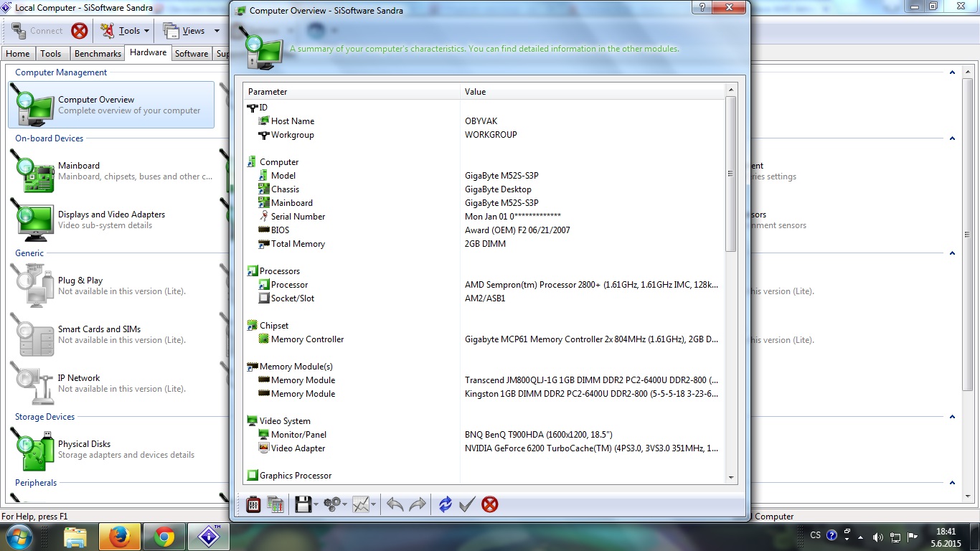Click the scroll-up arrow of the parameter list
980x551 pixels.
(x=731, y=90)
